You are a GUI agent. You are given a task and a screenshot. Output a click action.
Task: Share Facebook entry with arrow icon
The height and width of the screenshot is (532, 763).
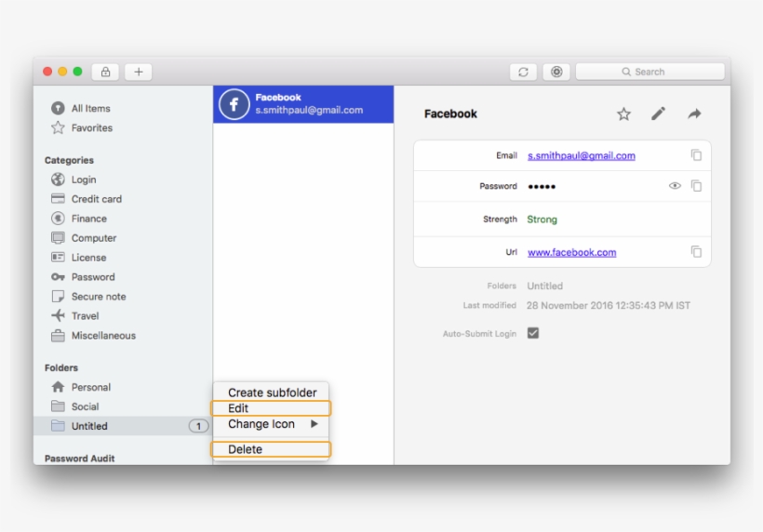694,113
